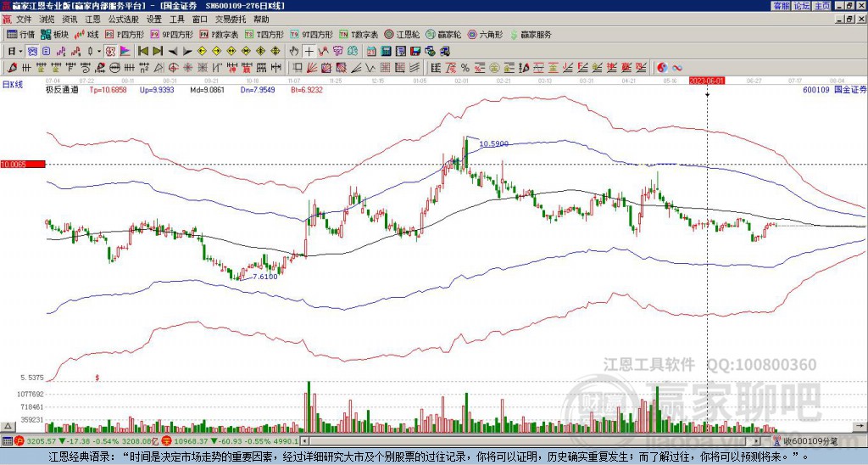Screen dimensions: 868x465
Task: Click the colorful flag icon
Action: coord(125,51)
